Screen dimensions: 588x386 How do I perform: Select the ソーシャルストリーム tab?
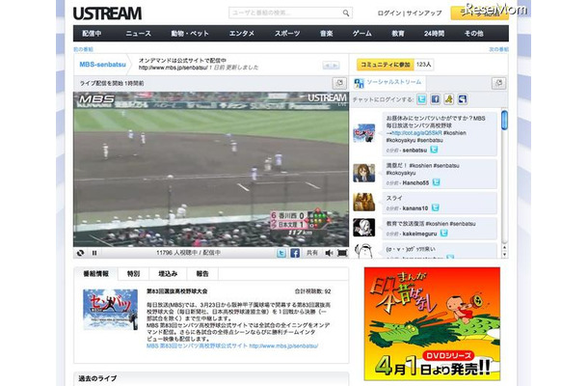point(388,82)
